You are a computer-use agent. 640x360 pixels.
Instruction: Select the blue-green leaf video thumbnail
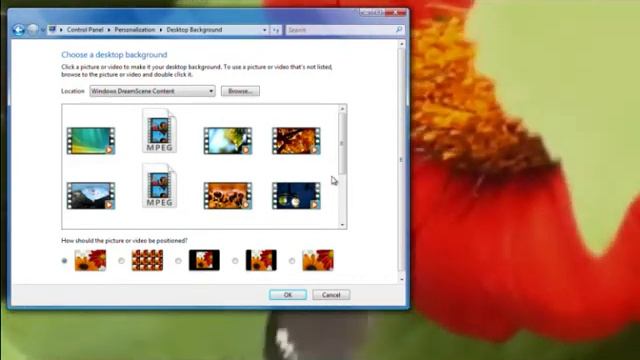click(x=228, y=141)
